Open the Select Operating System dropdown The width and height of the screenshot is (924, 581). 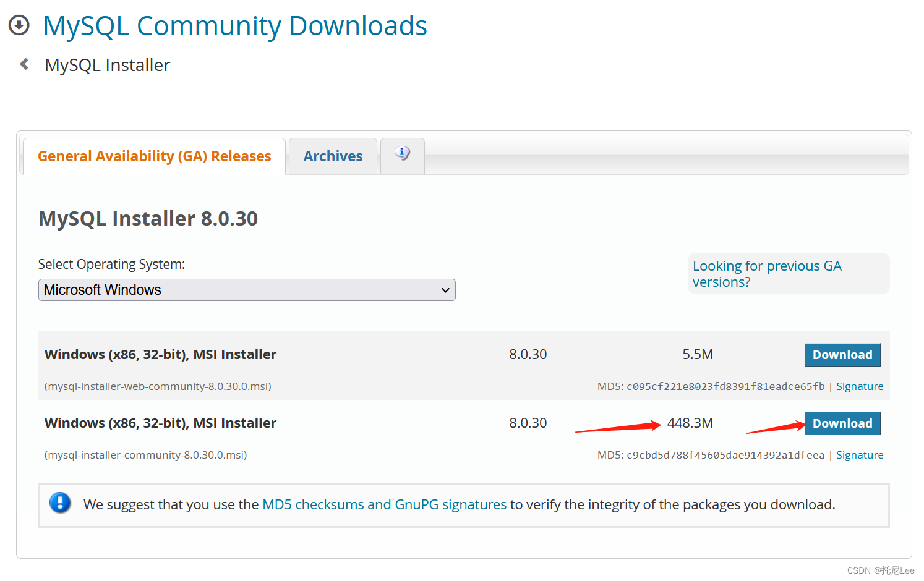pos(247,289)
